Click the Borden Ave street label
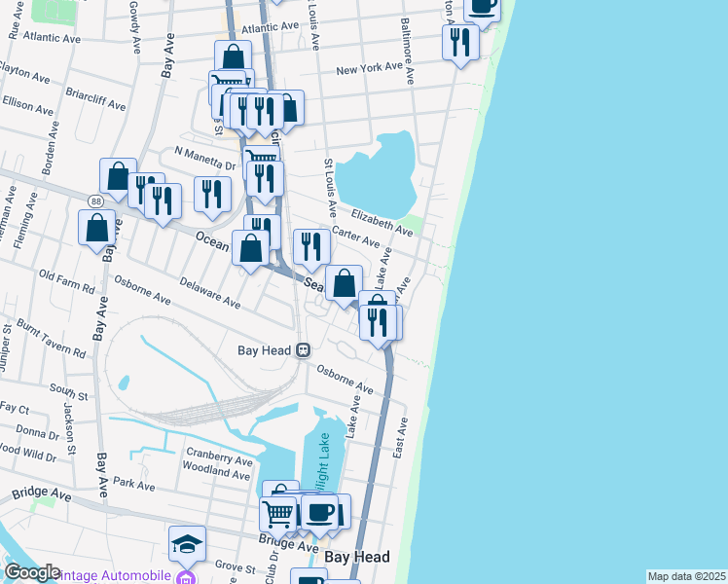Image resolution: width=728 pixels, height=584 pixels. [x=51, y=149]
